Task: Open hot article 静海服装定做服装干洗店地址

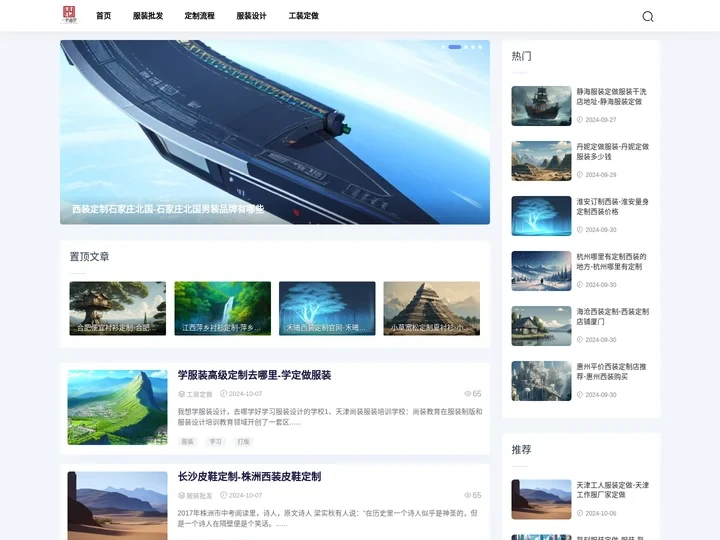Action: coord(612,96)
